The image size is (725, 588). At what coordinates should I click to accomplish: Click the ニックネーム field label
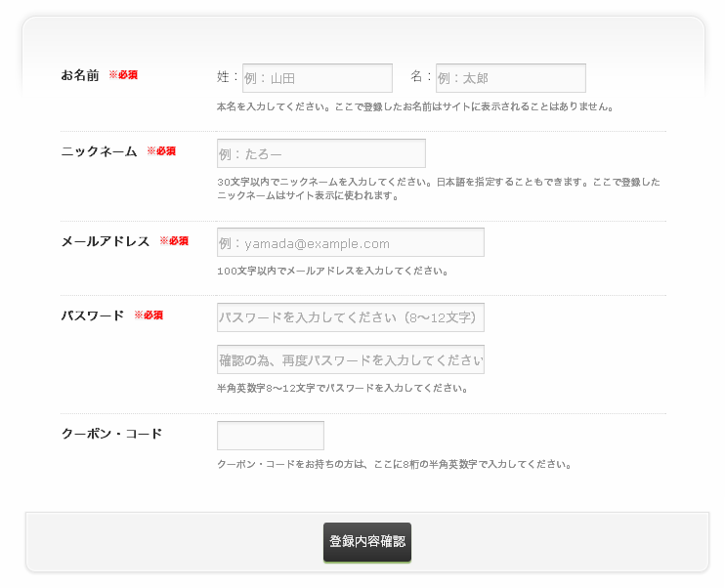coord(99,151)
